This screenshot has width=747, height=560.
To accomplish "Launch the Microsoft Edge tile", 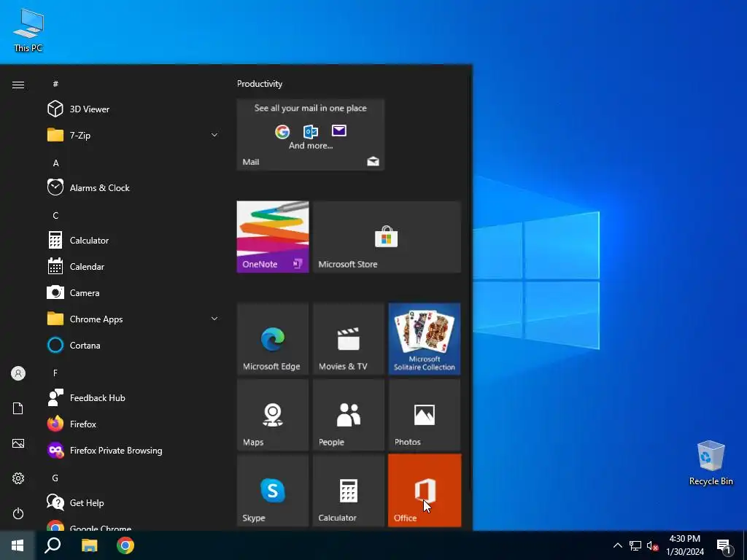I will [x=273, y=338].
